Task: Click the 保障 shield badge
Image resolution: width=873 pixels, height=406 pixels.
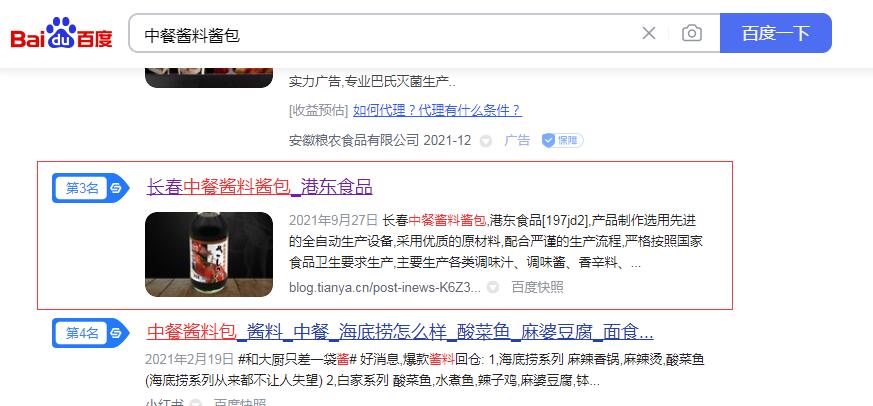Action: click(x=562, y=140)
